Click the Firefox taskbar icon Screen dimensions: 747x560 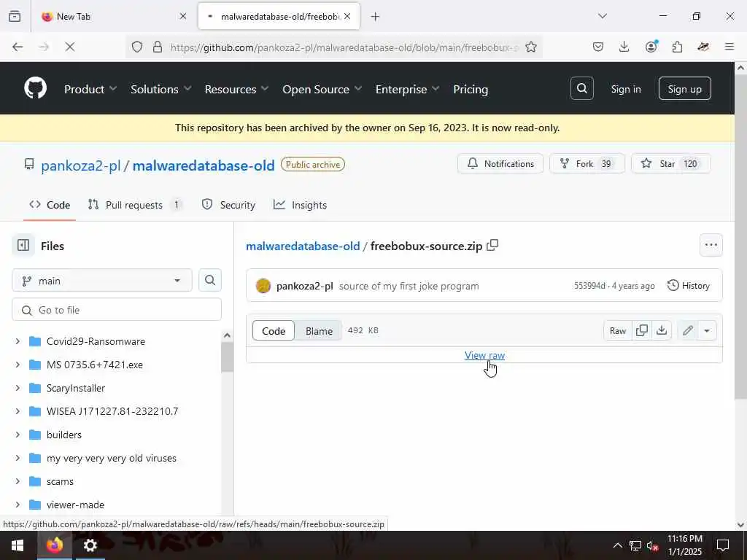[54, 545]
